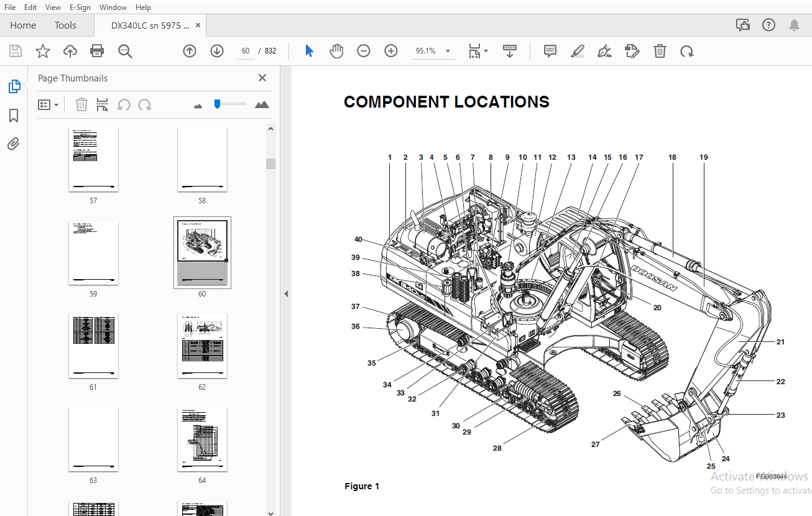Click the page number field showing 60
Viewport: 812px width, 516px height.
coord(246,51)
